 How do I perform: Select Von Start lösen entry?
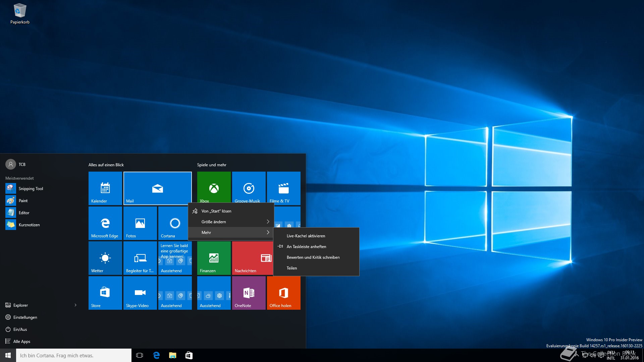click(x=216, y=211)
